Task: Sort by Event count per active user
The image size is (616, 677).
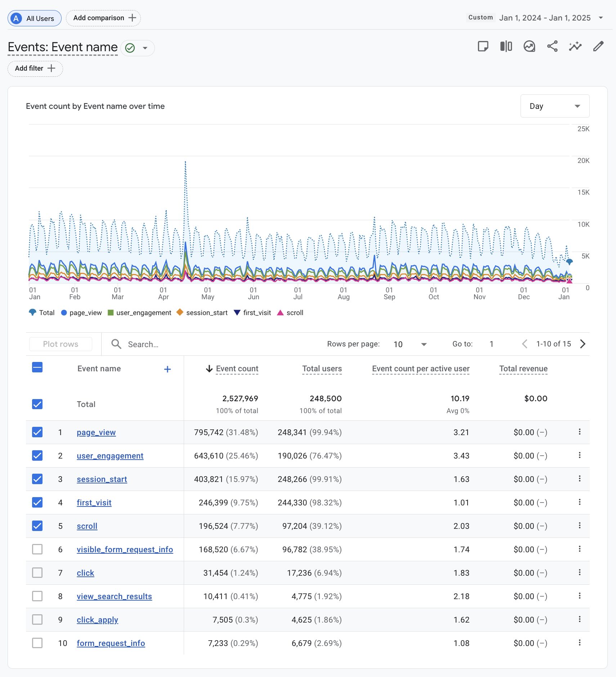Action: pos(421,369)
